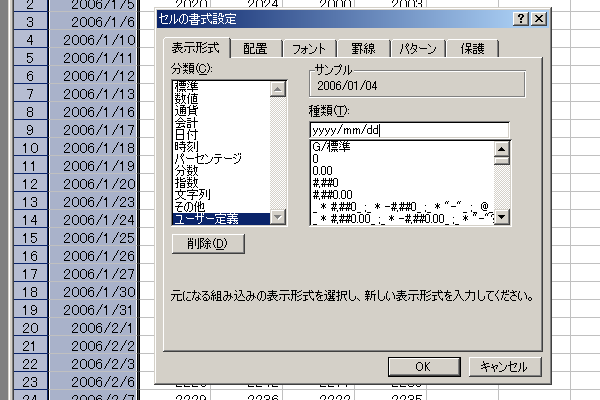This screenshot has height=400, width=600.
Task: Select the 0.00 format type
Action: click(402, 171)
